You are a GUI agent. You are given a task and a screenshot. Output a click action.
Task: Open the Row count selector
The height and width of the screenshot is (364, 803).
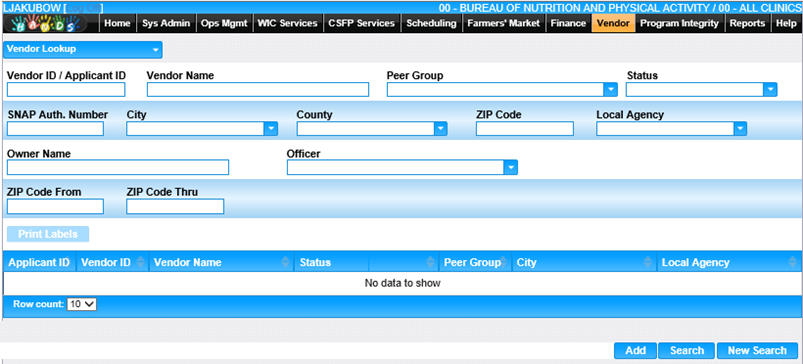click(82, 304)
